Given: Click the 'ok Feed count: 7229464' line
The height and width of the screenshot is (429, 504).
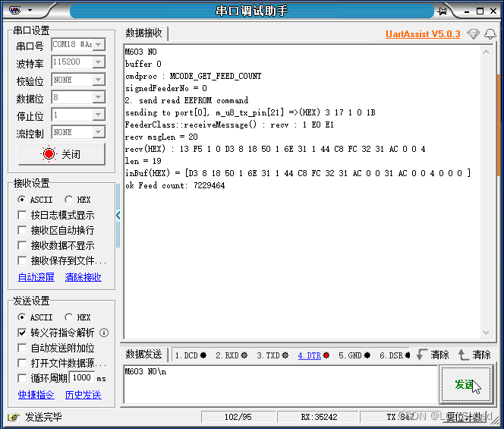Looking at the screenshot, I should point(175,185).
